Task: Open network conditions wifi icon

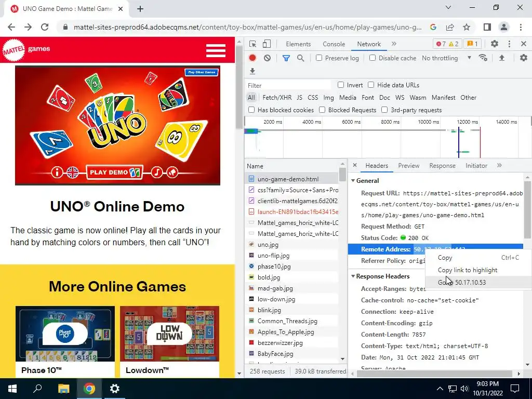Action: [483, 58]
